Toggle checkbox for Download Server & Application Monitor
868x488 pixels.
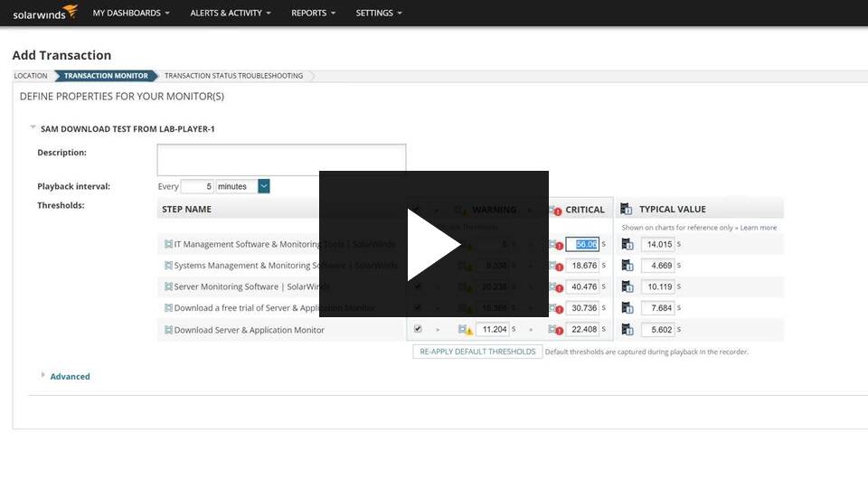pos(418,329)
